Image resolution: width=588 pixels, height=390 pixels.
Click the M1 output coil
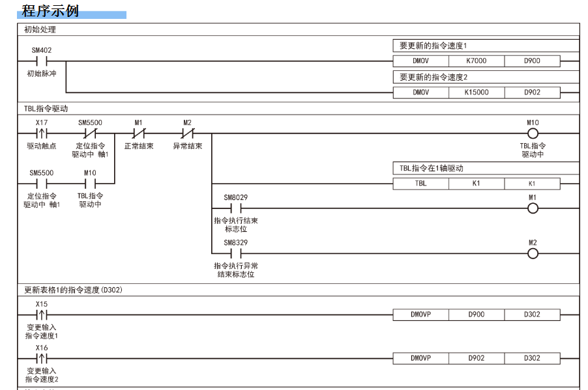533,208
